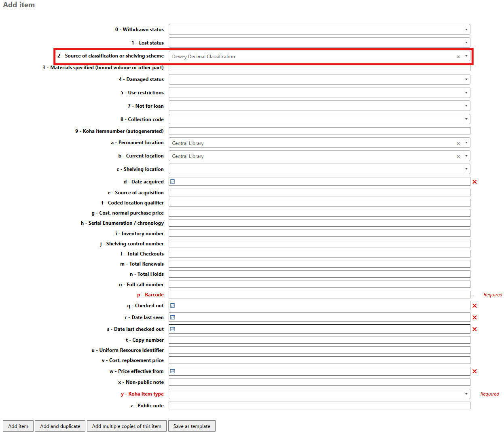Image resolution: width=504 pixels, height=432 pixels.
Task: Focus Cost, replacement price field
Action: [x=320, y=360]
